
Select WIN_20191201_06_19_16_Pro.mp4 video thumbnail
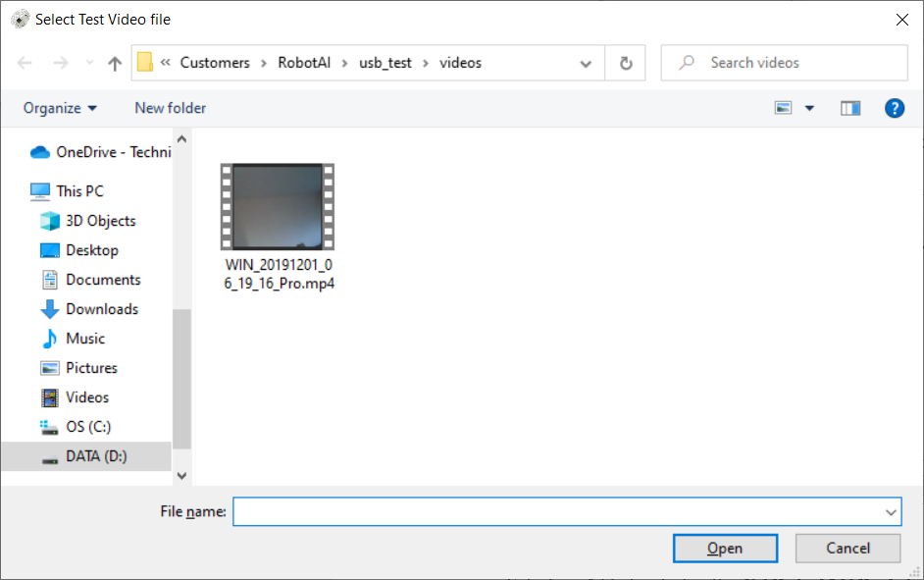[x=278, y=206]
